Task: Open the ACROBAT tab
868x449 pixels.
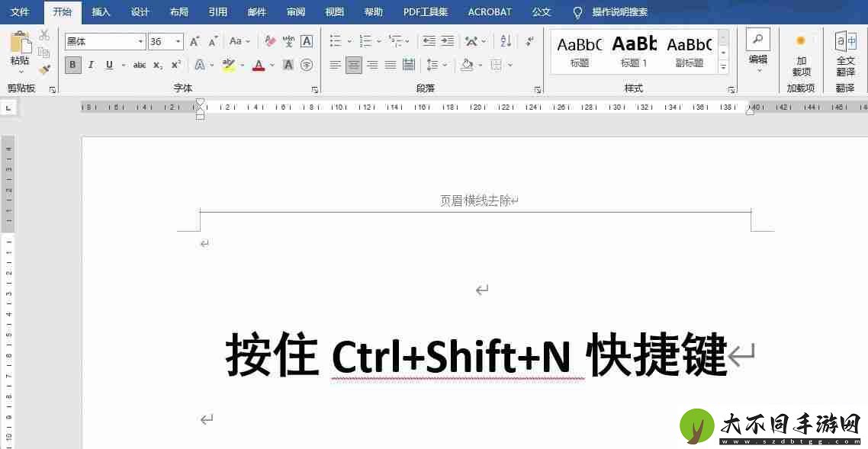Action: tap(490, 12)
